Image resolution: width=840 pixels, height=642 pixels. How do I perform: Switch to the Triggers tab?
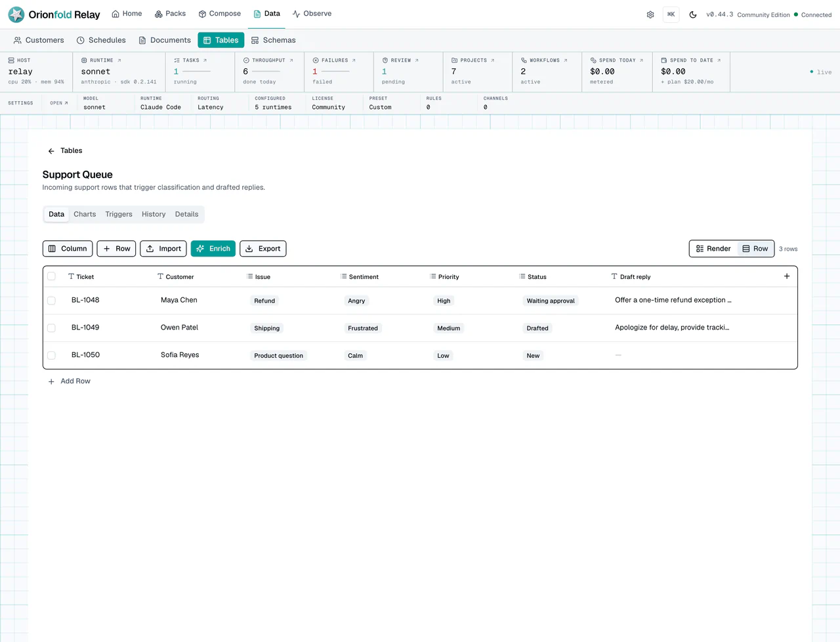[119, 214]
